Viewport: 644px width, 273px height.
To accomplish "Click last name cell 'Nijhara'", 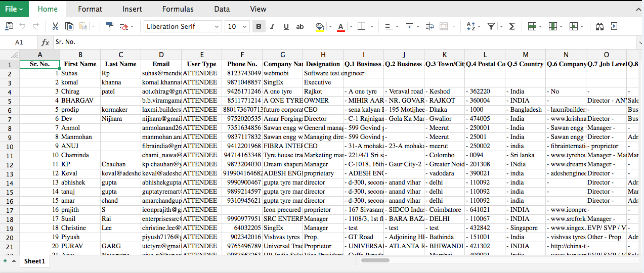I will click(x=120, y=119).
